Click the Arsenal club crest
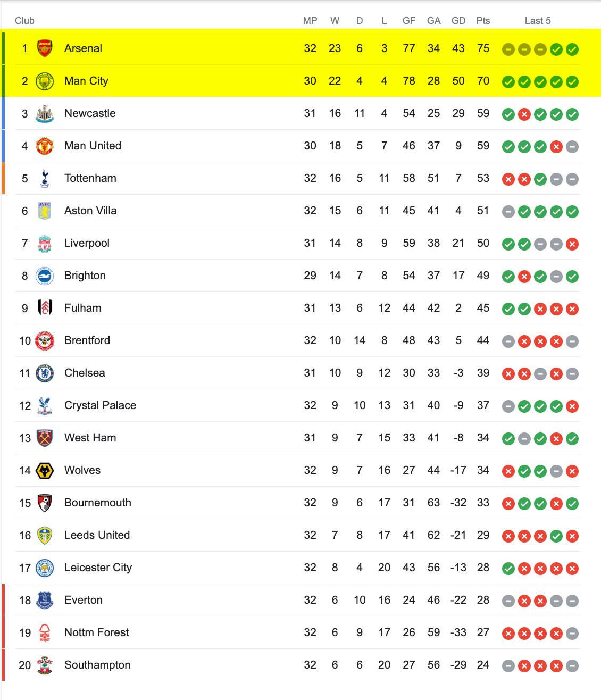 pos(45,48)
